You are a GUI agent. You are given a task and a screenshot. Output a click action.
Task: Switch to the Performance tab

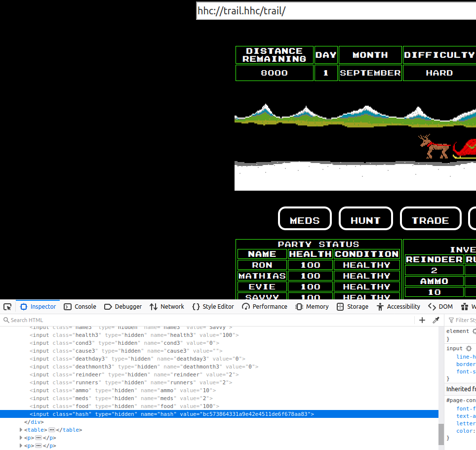(x=265, y=307)
